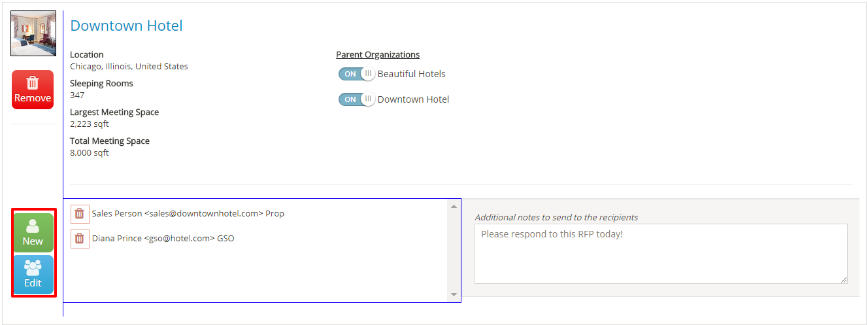The image size is (868, 325).
Task: Click the recipients list scroll up arrow
Action: (x=454, y=207)
